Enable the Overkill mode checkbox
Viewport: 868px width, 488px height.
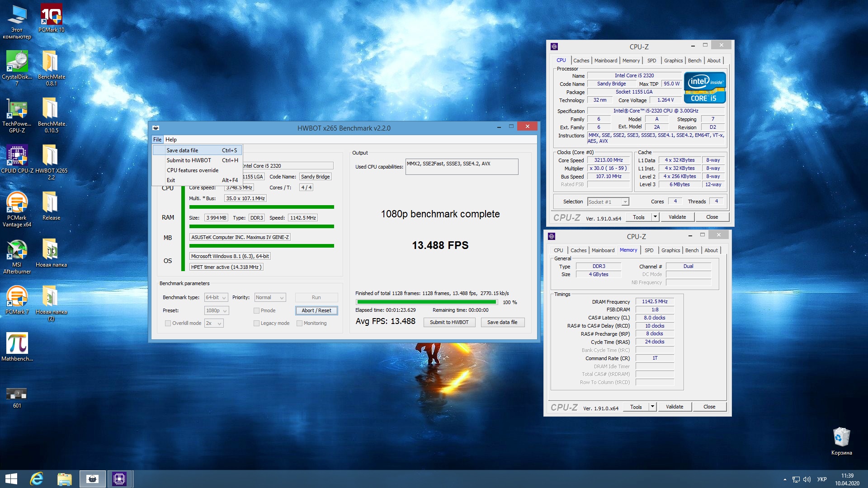pos(168,323)
